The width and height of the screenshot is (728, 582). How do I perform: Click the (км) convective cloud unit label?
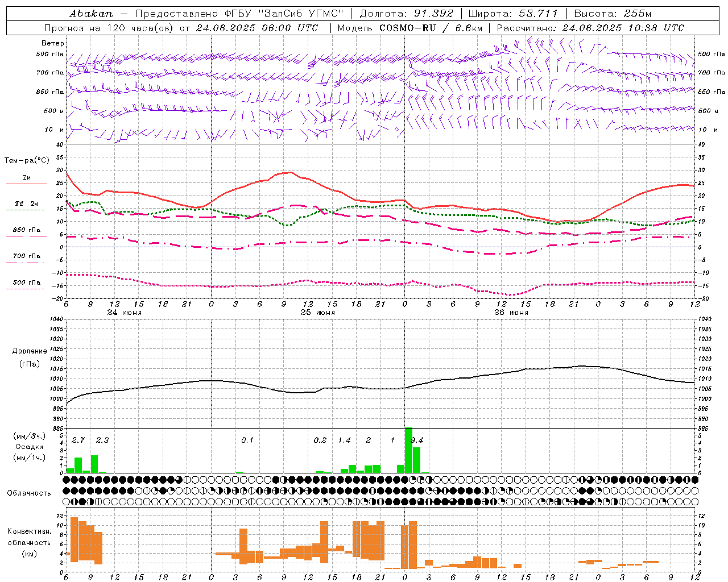[x=29, y=553]
